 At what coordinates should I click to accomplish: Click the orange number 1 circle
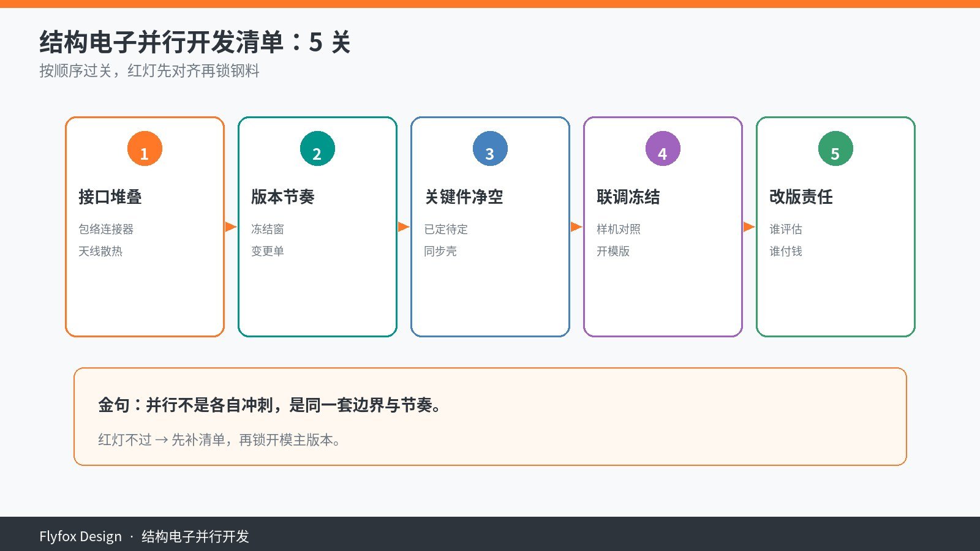coord(145,149)
